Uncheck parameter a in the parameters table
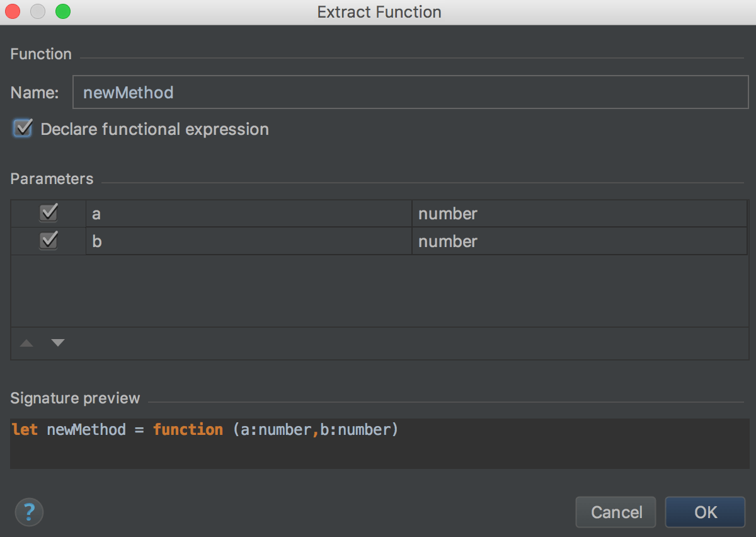756x537 pixels. click(49, 213)
